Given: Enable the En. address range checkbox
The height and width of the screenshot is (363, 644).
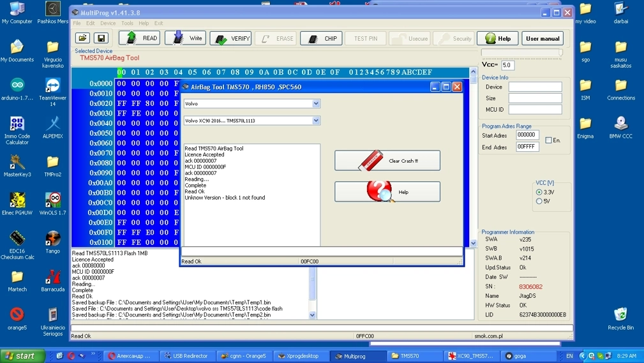Looking at the screenshot, I should [x=548, y=140].
